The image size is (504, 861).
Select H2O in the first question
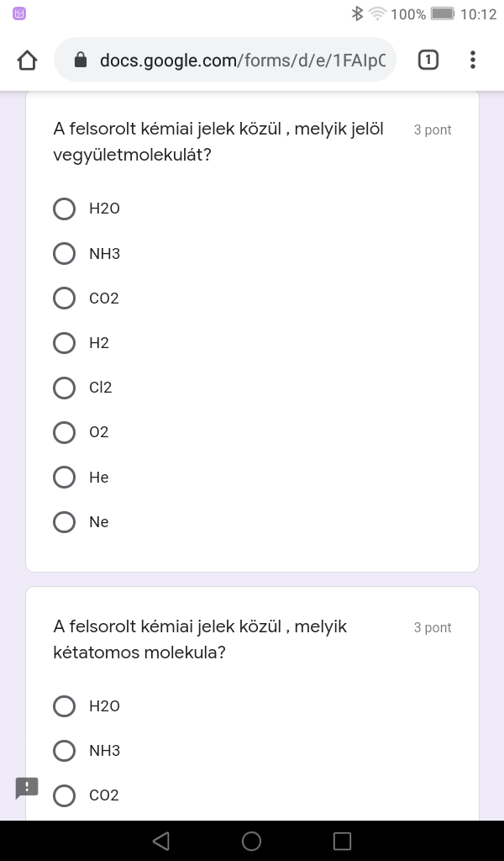click(x=65, y=209)
